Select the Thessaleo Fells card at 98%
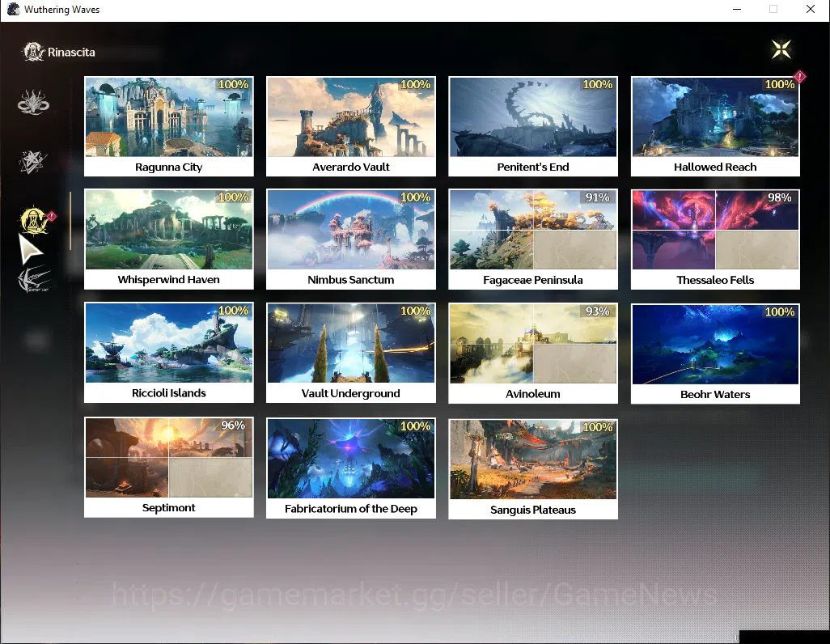Image resolution: width=830 pixels, height=644 pixels. point(715,239)
